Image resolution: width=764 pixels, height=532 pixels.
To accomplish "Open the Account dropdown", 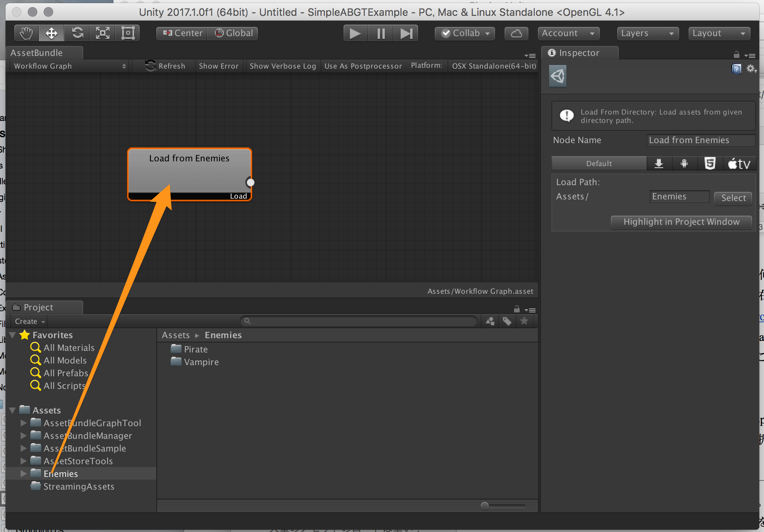I will (x=568, y=33).
